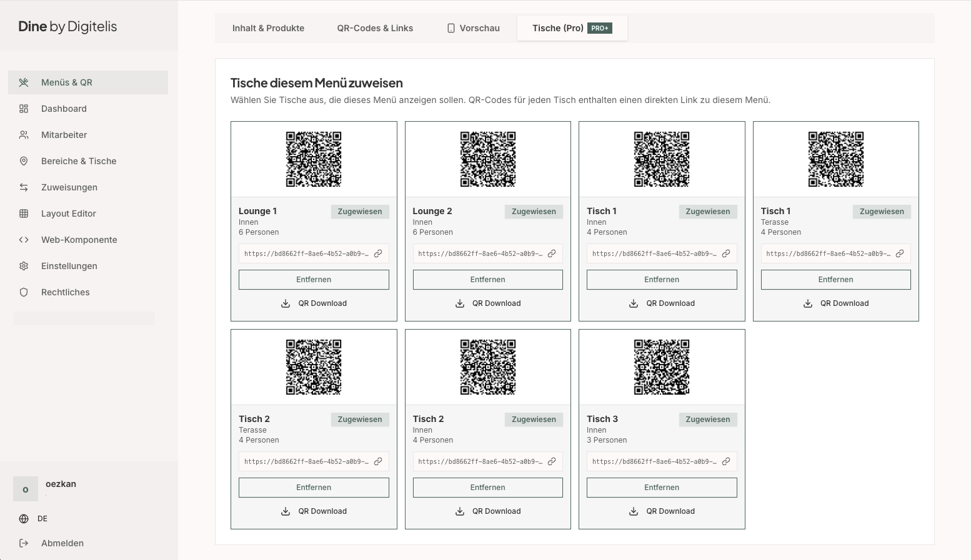Copy link icon for Tisch 3
This screenshot has height=560, width=971.
tap(726, 461)
